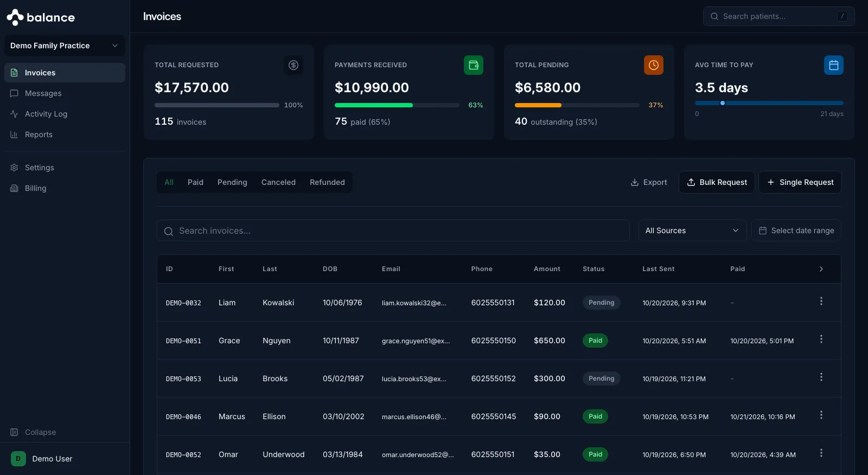This screenshot has width=868, height=475.
Task: Click the Payments Received wallet icon
Action: (474, 65)
